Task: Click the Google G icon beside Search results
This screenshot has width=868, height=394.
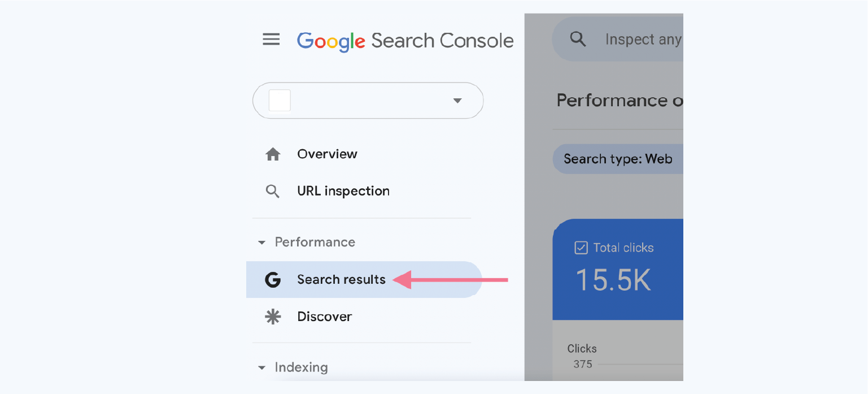Action: [273, 280]
